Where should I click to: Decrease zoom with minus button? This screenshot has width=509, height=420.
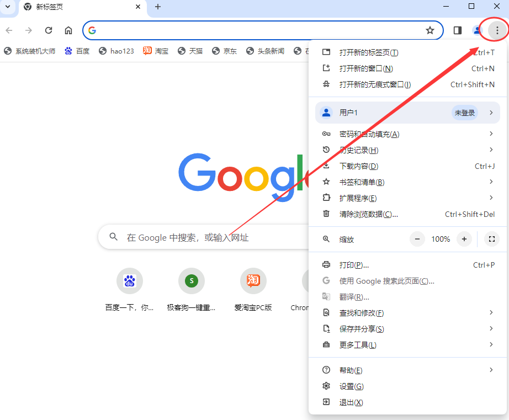tap(417, 239)
